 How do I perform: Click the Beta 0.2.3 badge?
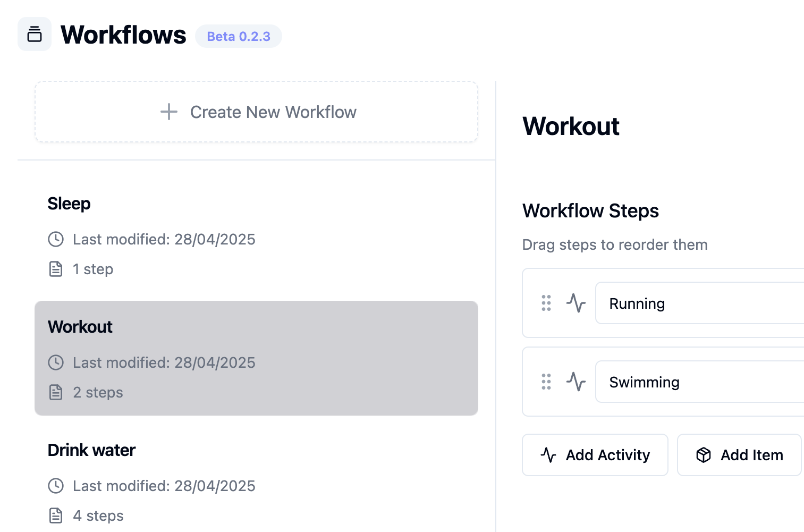click(239, 36)
